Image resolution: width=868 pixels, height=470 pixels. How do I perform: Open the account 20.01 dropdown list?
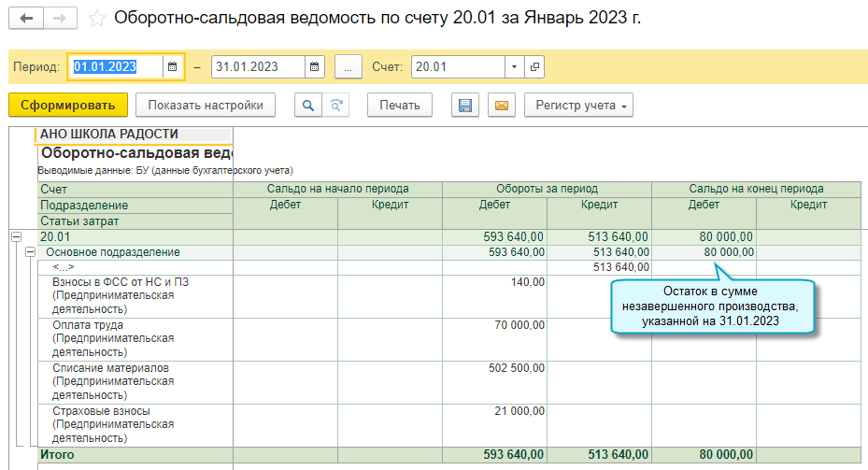514,67
